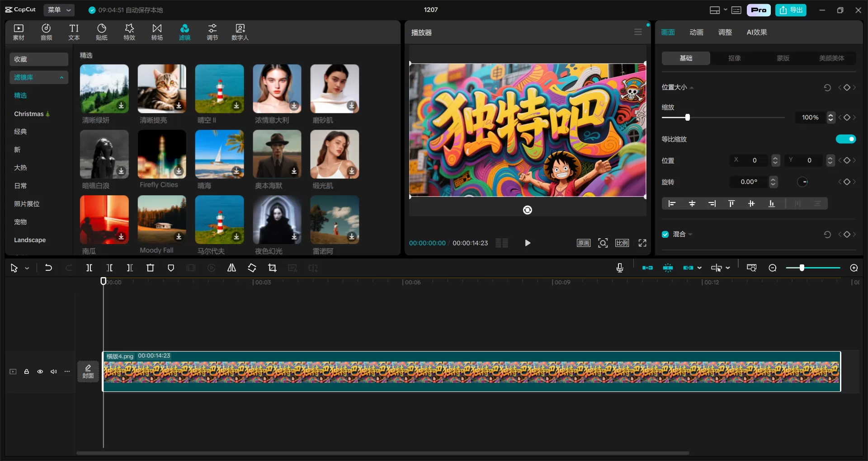This screenshot has width=868, height=461.
Task: Switch to the 抠像 cutout tab
Action: click(x=734, y=58)
